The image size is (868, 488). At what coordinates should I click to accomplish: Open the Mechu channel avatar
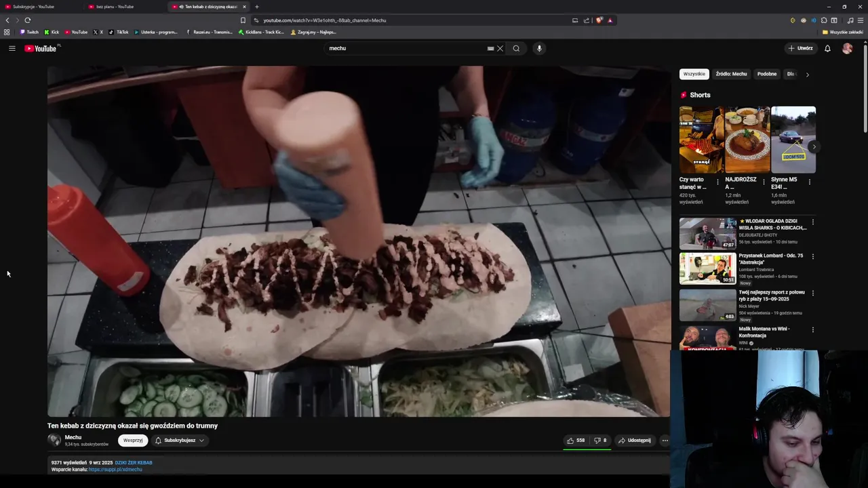tap(54, 441)
